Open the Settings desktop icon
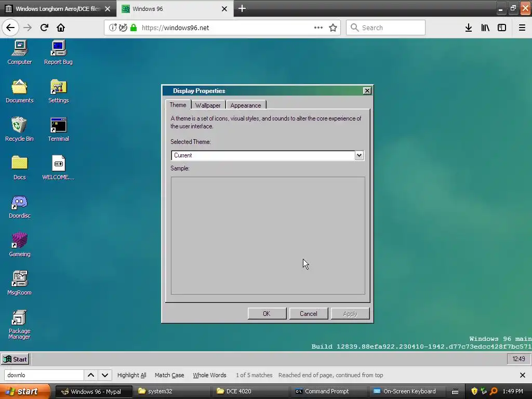Screen dimensions: 532x399 click(58, 91)
